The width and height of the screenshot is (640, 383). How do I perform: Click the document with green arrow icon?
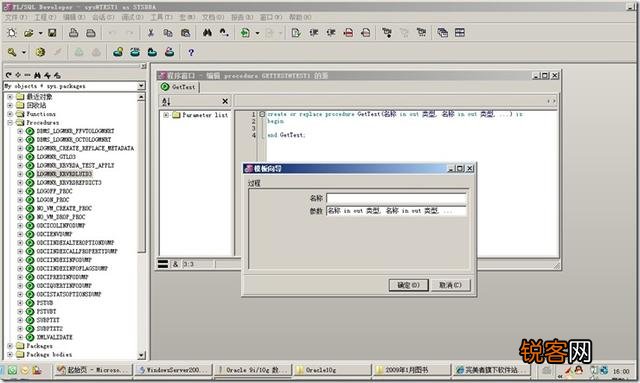(x=245, y=33)
